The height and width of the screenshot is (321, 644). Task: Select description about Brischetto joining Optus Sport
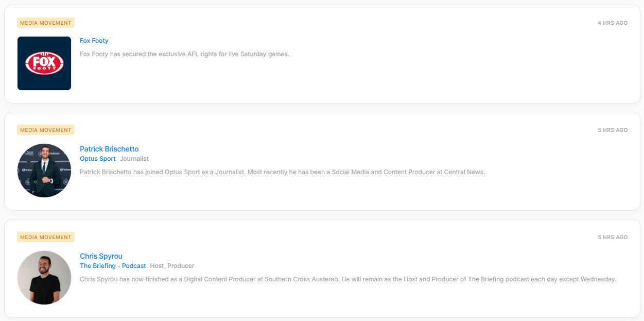click(x=282, y=172)
